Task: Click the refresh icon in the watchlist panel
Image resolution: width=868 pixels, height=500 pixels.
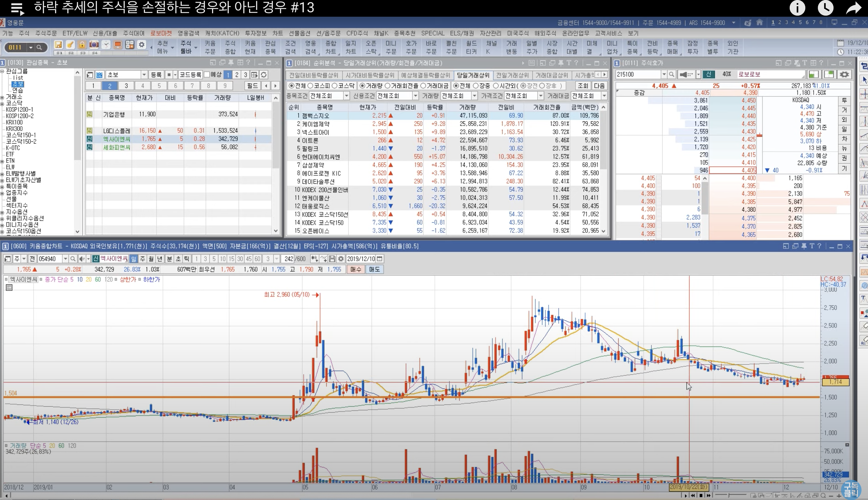Action: (x=263, y=75)
